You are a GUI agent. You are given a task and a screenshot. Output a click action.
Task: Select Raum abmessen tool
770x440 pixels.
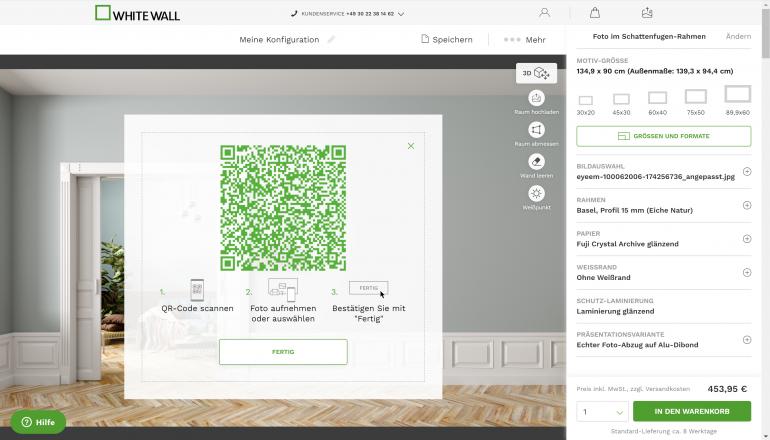pyautogui.click(x=536, y=130)
